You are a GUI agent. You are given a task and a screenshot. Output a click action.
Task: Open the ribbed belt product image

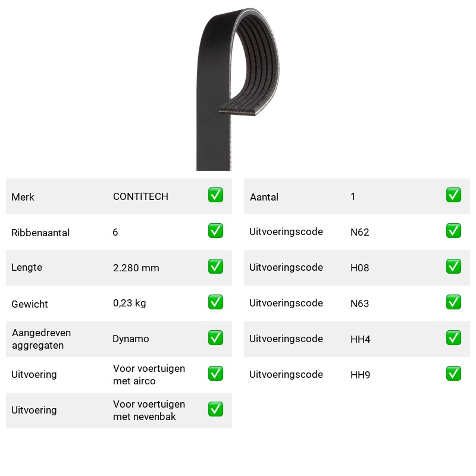237,89
